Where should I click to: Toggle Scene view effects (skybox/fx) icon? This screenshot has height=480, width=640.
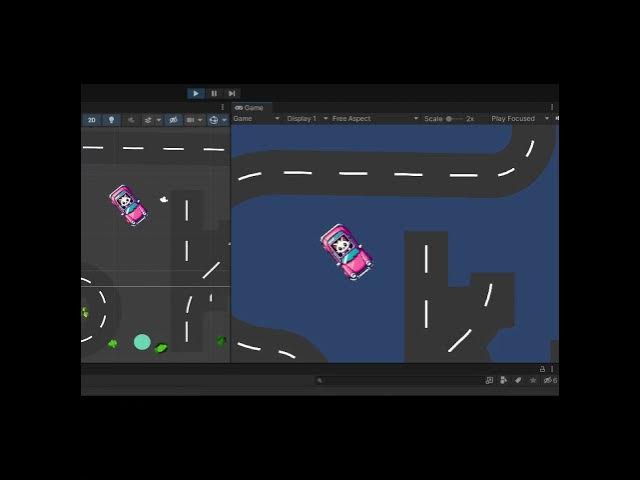point(148,120)
